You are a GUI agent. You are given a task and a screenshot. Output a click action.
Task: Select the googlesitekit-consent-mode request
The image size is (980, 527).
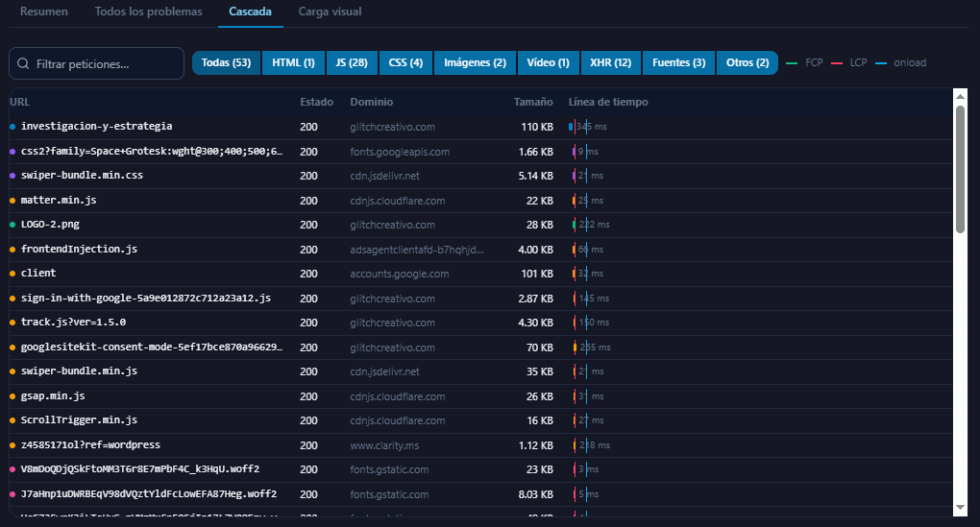[x=481, y=347]
